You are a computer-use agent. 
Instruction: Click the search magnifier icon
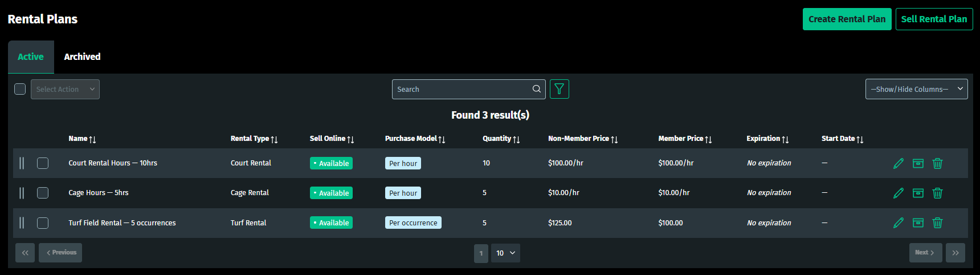(x=536, y=89)
